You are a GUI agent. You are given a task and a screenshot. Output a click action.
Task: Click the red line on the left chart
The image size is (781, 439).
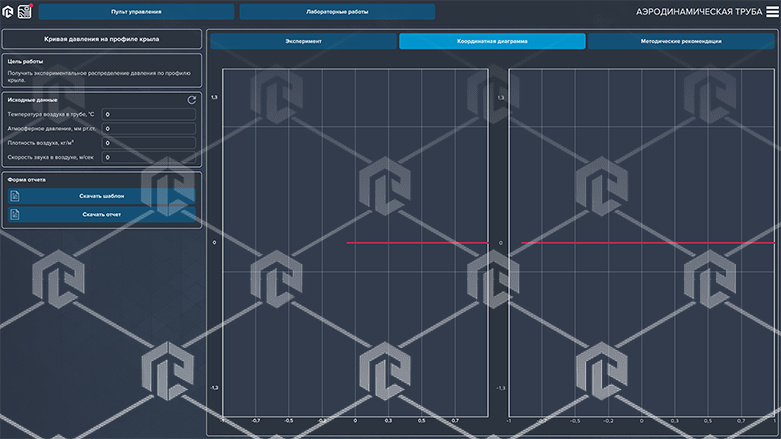pos(417,243)
